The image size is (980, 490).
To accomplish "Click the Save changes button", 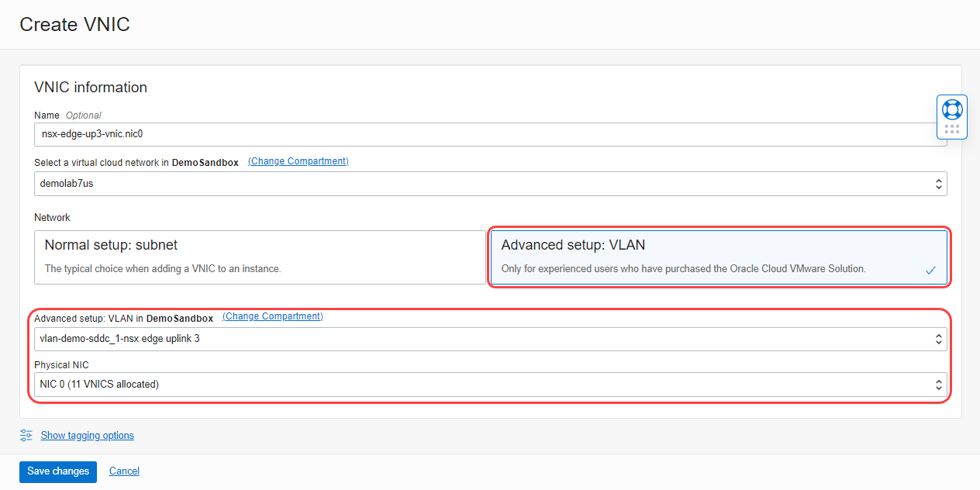I will 57,471.
